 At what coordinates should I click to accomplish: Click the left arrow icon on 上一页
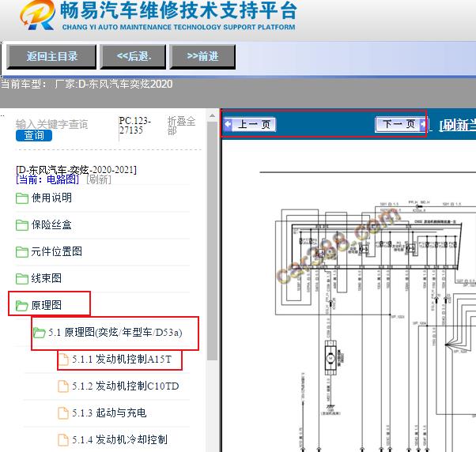click(228, 124)
